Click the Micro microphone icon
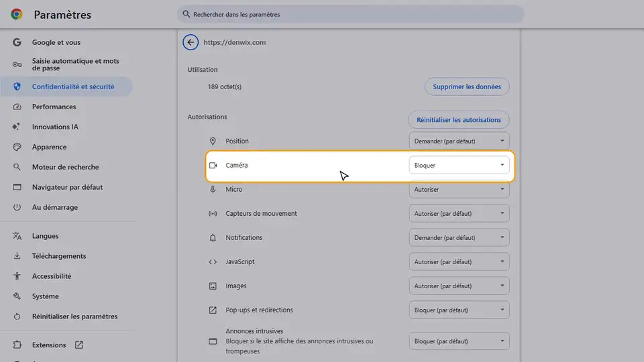The image size is (644, 362). 213,189
